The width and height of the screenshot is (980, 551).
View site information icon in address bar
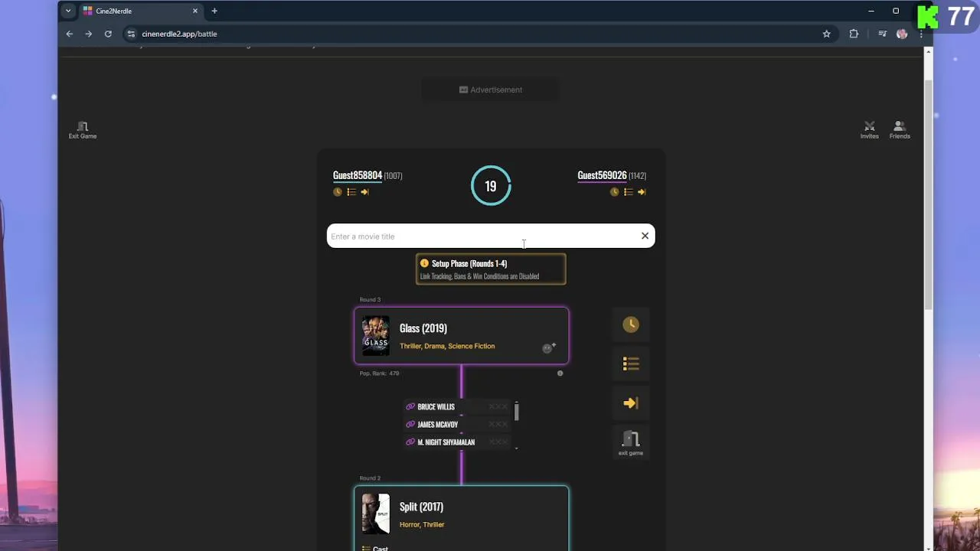pos(132,34)
